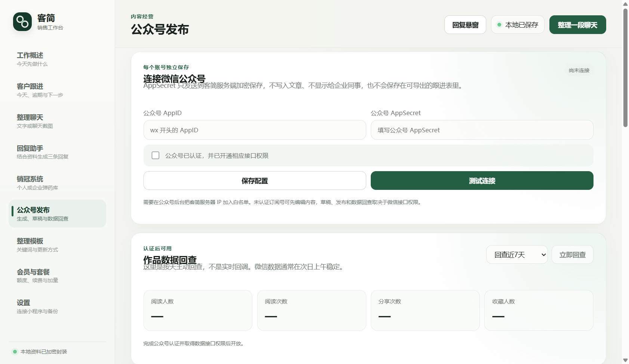Image resolution: width=629 pixels, height=364 pixels.
Task: Click the 认证后可用 label
Action: click(x=157, y=249)
